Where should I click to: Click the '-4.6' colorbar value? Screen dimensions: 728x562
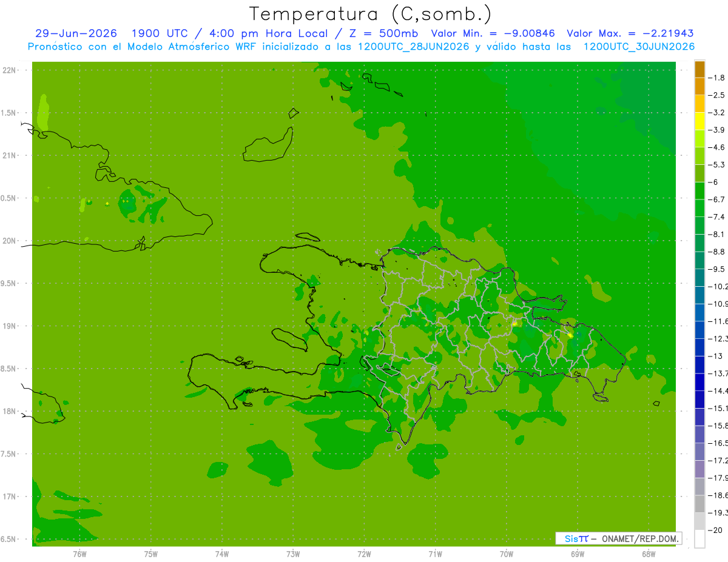(716, 147)
